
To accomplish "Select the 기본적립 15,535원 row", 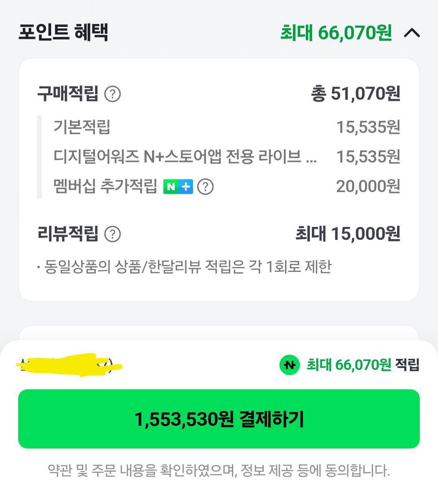I will point(227,127).
